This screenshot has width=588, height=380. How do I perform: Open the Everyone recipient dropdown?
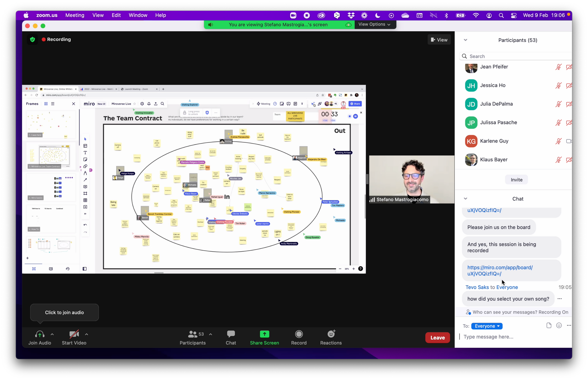pos(487,326)
